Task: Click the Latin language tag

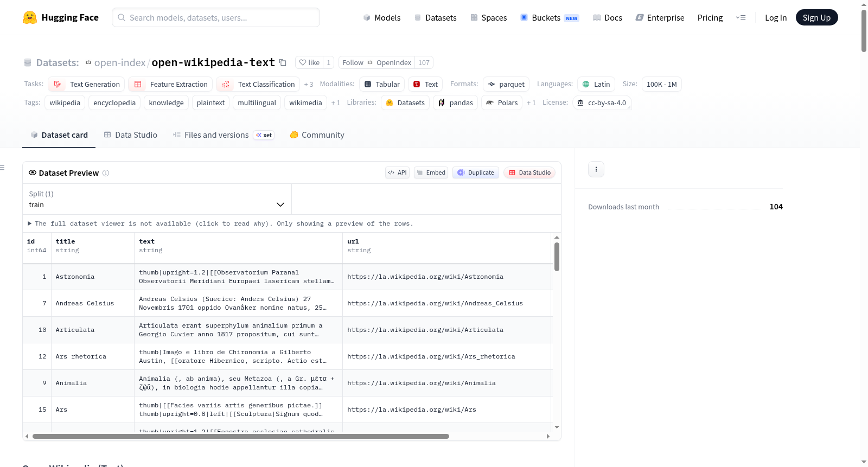Action: 596,84
